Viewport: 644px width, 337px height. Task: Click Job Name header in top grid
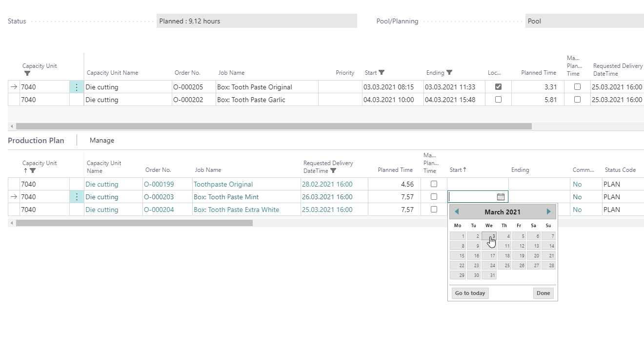[231, 73]
